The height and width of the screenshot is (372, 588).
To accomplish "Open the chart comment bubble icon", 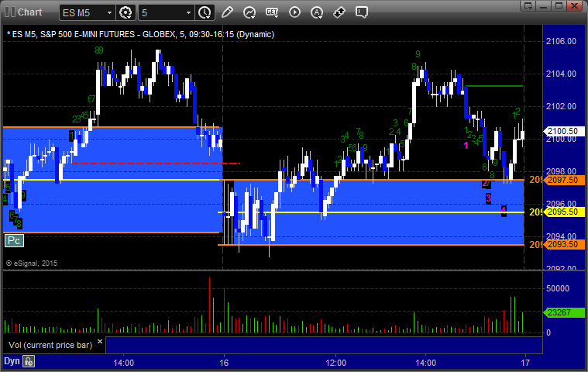I will click(362, 12).
